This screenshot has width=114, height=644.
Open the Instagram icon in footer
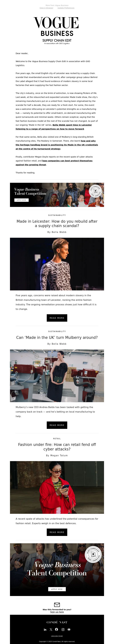pos(63,630)
